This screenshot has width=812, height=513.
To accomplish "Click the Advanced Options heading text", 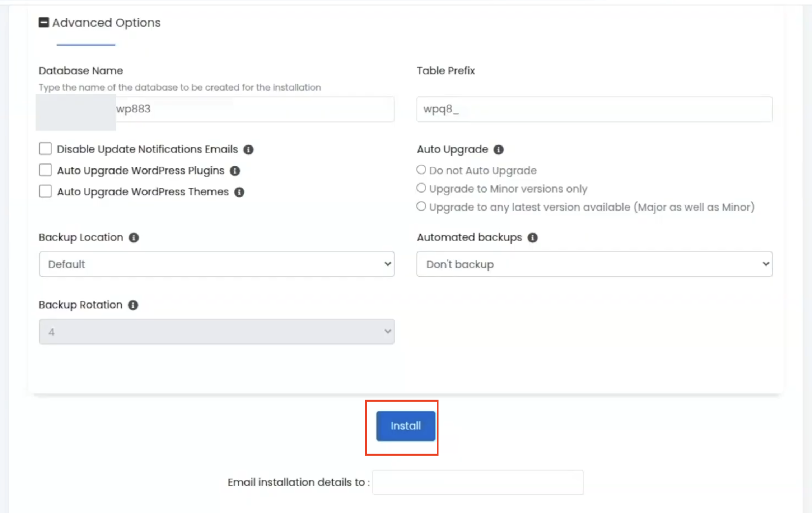I will (107, 23).
